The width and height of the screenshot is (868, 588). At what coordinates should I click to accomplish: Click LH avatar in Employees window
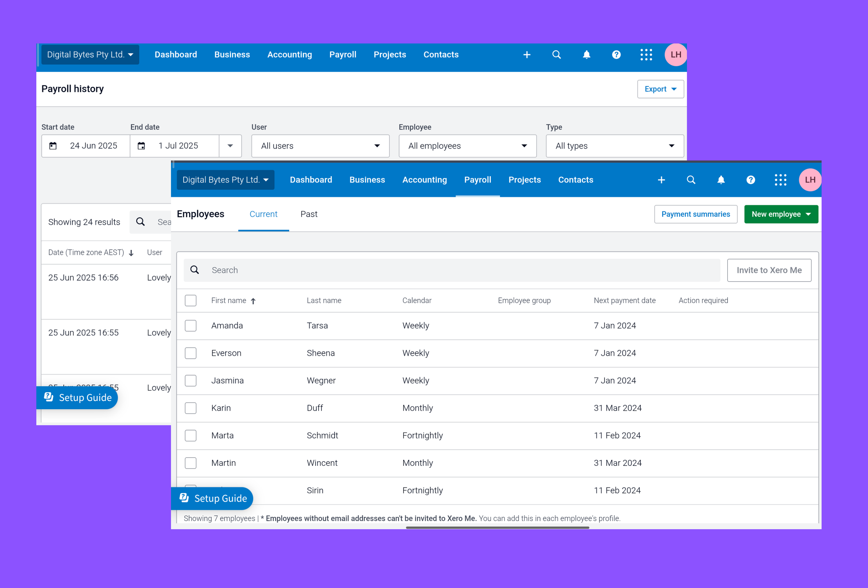pos(810,180)
